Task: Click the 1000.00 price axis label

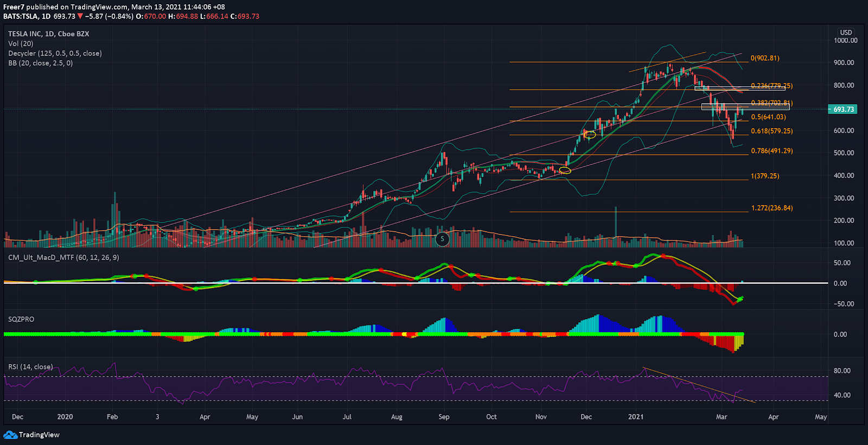Action: pyautogui.click(x=846, y=41)
